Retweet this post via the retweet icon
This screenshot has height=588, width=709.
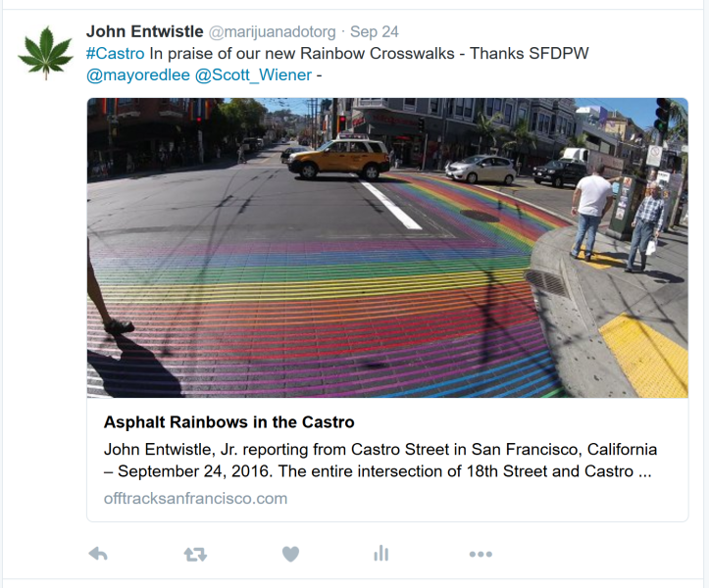tap(195, 554)
